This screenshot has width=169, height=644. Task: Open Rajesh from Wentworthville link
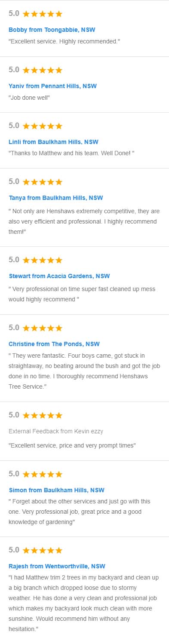click(x=57, y=566)
